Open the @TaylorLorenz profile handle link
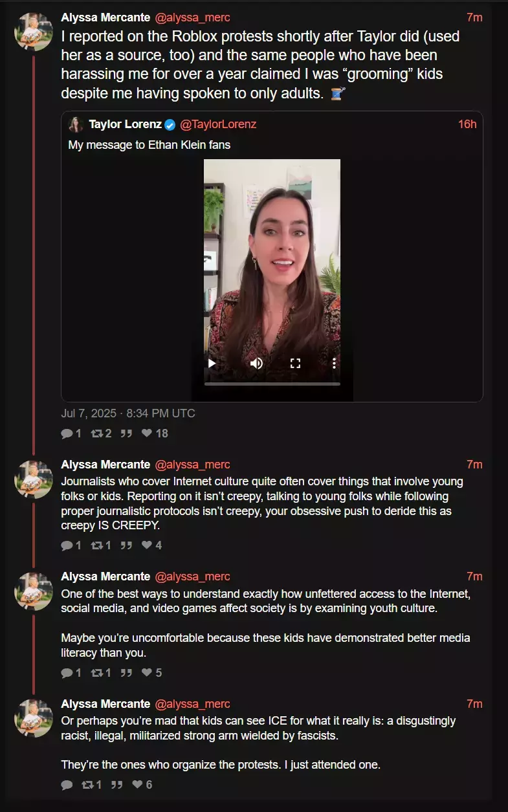508x812 pixels. click(218, 124)
